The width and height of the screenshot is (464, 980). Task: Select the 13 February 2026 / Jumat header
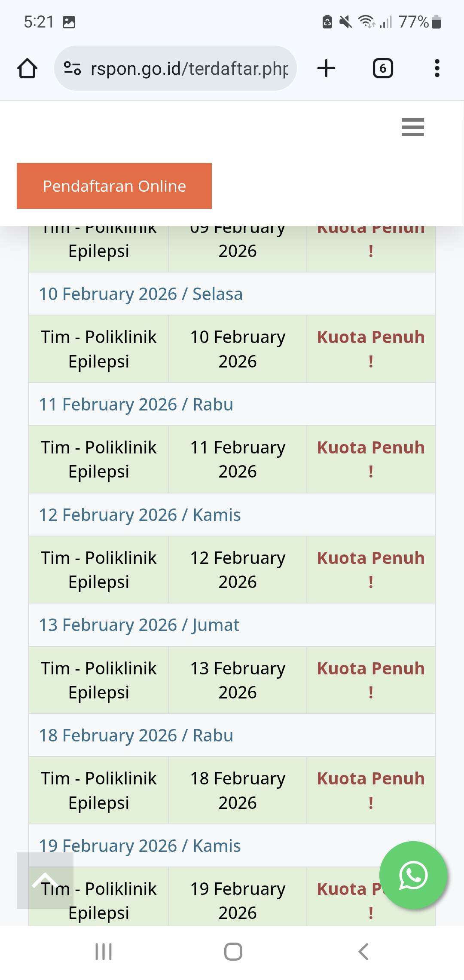click(x=139, y=625)
